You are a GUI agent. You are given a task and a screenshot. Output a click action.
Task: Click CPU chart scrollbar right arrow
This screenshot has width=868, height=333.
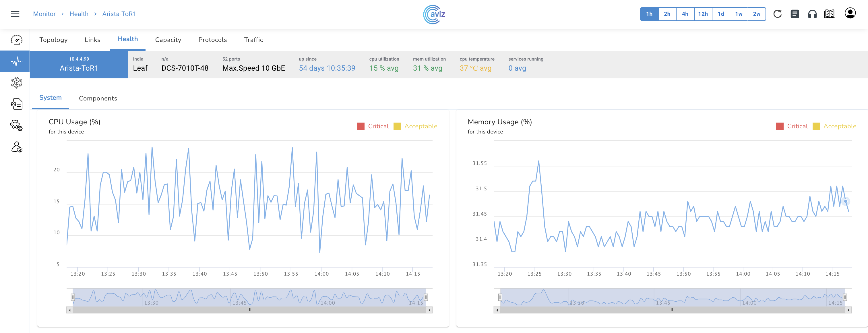coord(429,310)
